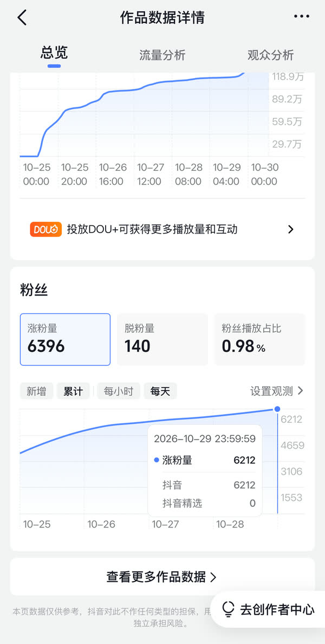Tap the back arrow icon
325x644 pixels.
click(22, 17)
